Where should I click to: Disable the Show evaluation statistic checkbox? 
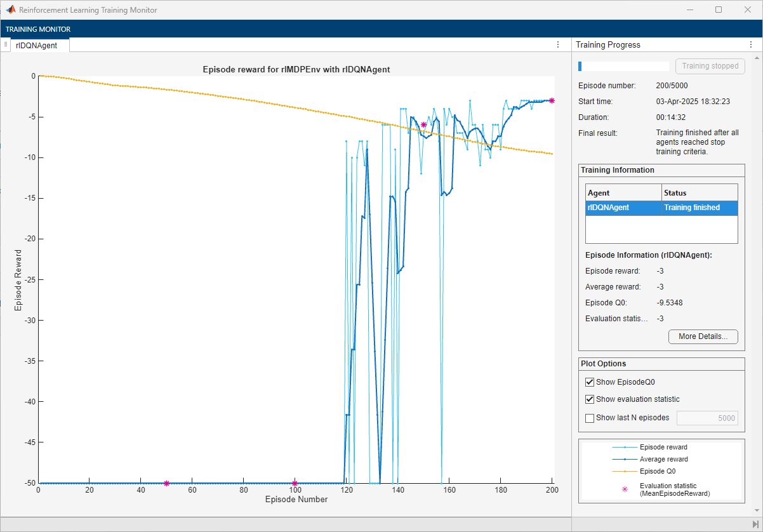[x=590, y=399]
